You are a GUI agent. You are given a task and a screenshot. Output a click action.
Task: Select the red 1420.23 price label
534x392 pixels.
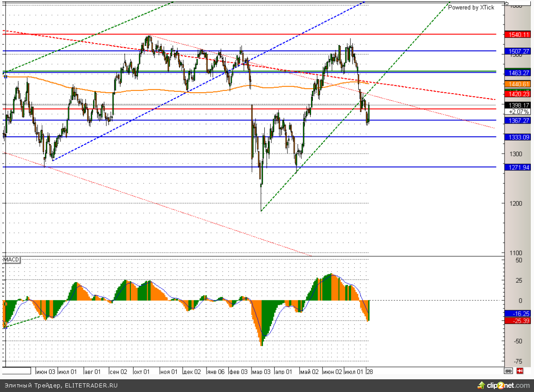click(517, 94)
